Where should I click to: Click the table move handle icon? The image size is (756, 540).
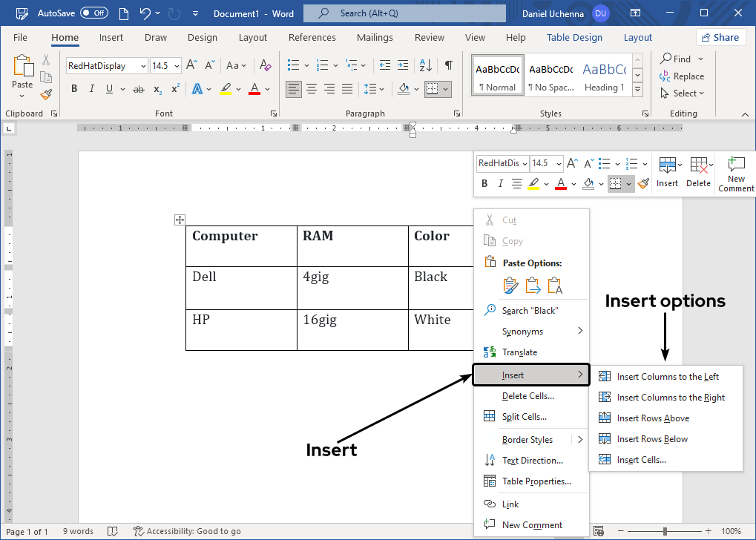[179, 220]
